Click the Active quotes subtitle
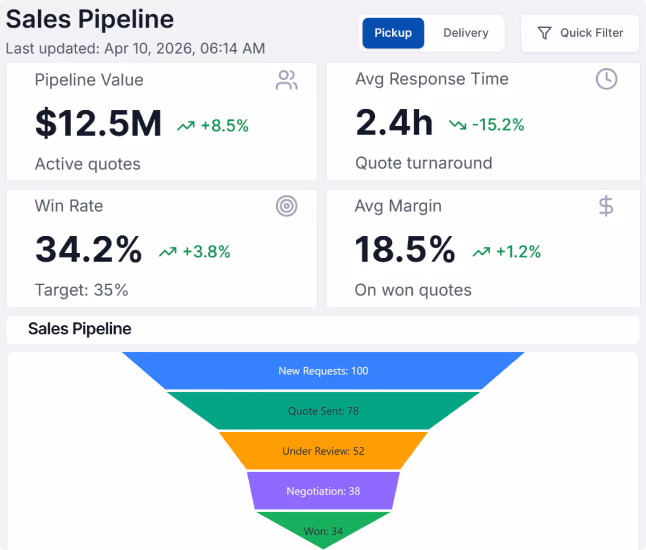Viewport: 646px width, 550px height. (88, 164)
